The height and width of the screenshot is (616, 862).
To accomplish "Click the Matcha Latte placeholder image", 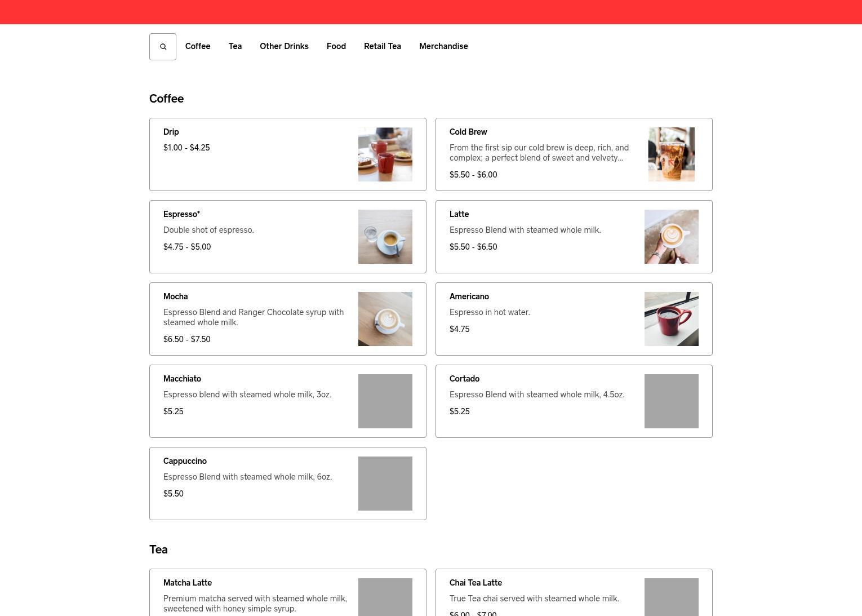I will 385,597.
